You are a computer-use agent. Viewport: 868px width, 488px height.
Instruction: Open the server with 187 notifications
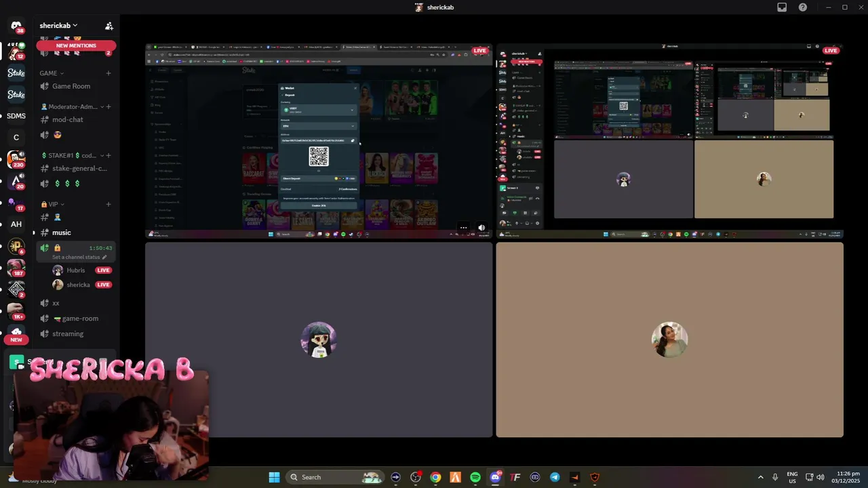[x=16, y=268]
